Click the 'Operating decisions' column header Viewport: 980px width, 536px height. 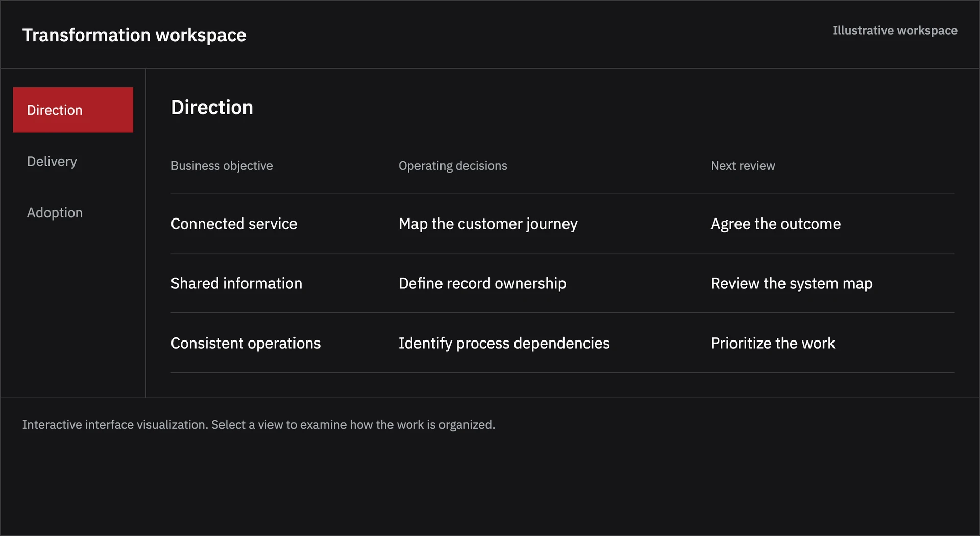[453, 166]
